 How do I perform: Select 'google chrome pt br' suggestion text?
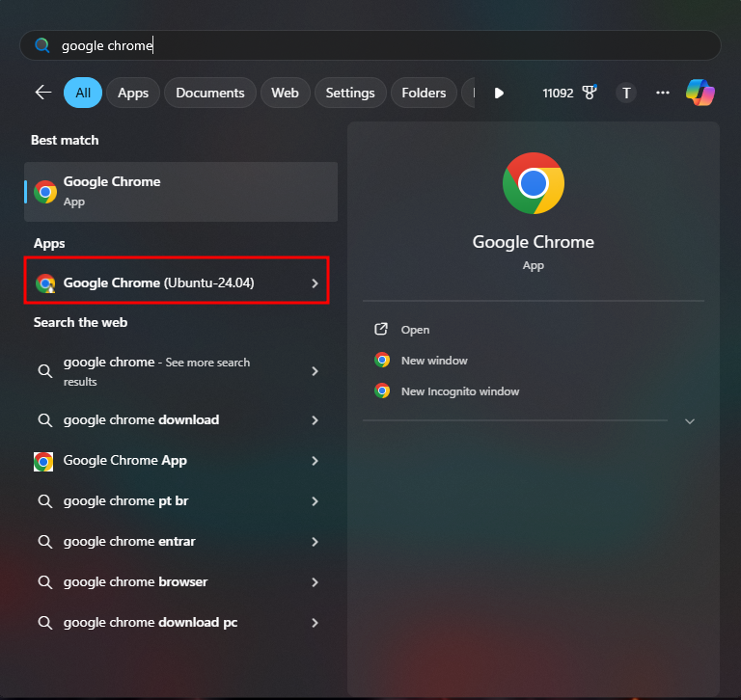[125, 501]
